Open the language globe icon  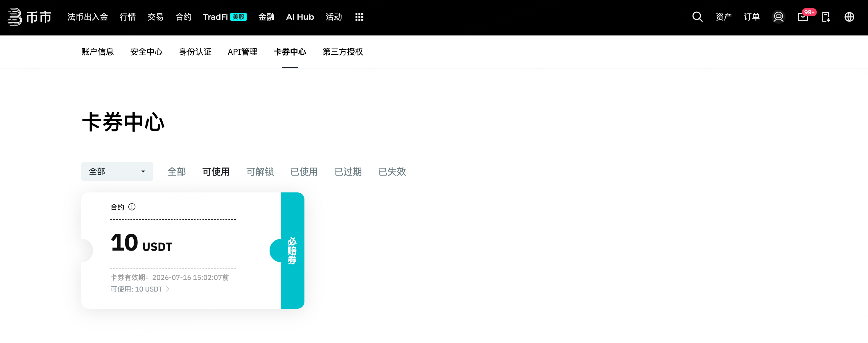(x=849, y=17)
